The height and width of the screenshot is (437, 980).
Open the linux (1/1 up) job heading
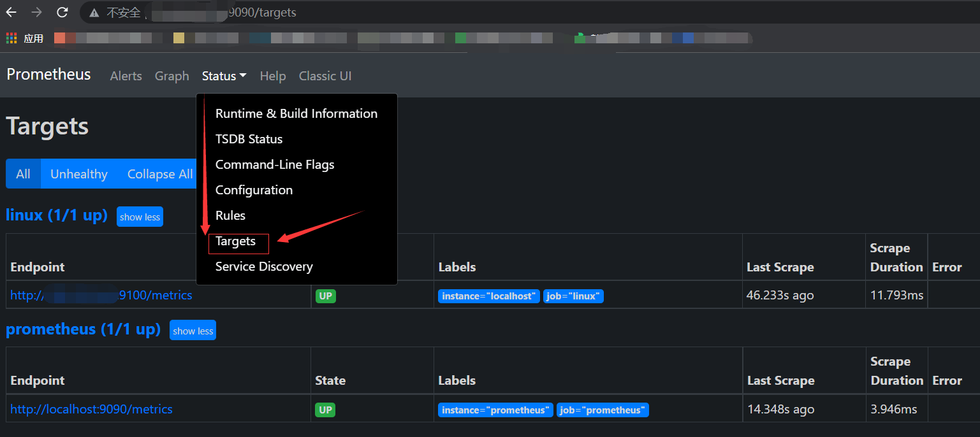(x=57, y=215)
